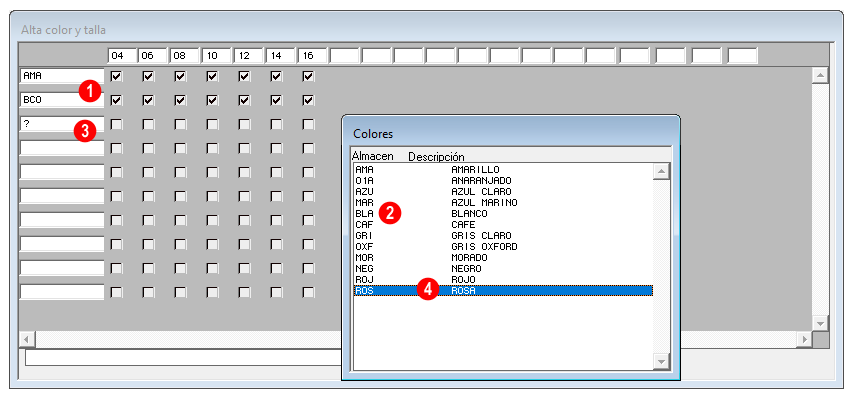Click the size header field 06
The width and height of the screenshot is (849, 398).
(x=153, y=55)
